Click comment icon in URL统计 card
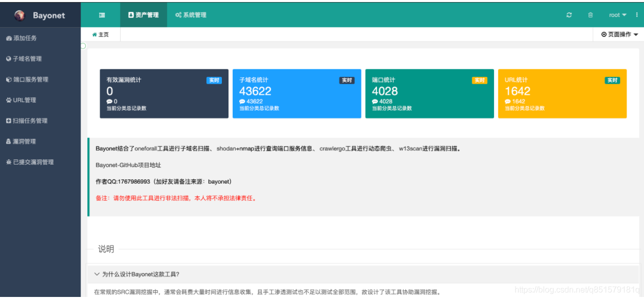This screenshot has width=644, height=299. [507, 102]
